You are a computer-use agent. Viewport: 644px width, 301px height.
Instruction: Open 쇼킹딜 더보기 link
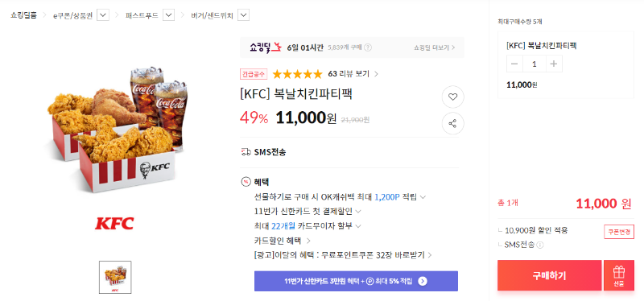pos(434,47)
